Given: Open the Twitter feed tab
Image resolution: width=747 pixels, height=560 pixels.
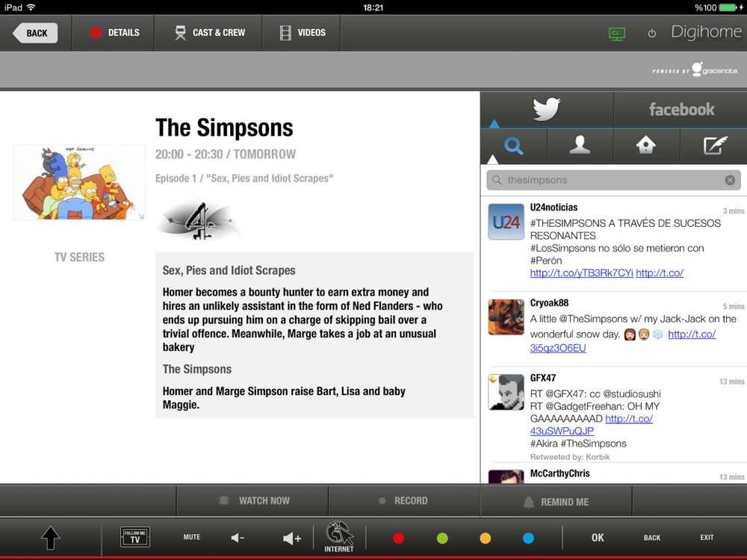Looking at the screenshot, I should coord(547,109).
